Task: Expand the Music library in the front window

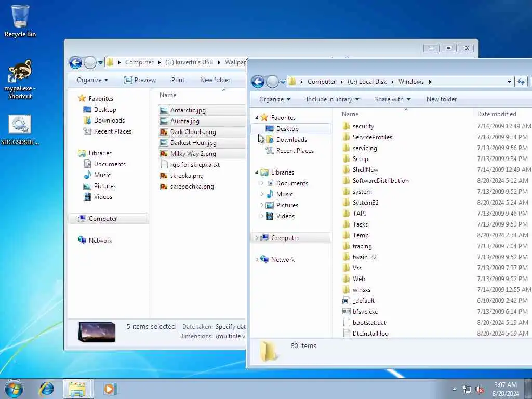Action: pyautogui.click(x=262, y=194)
